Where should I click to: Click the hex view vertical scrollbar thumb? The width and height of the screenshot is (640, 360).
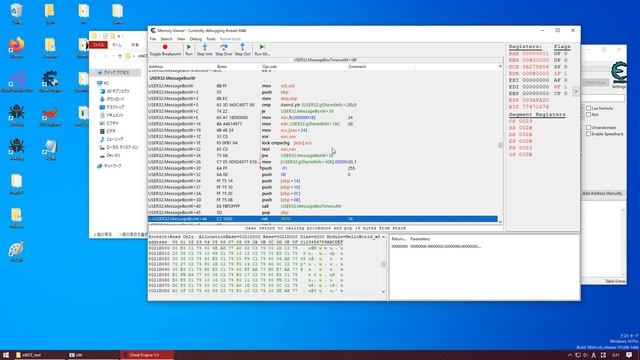coord(383,264)
